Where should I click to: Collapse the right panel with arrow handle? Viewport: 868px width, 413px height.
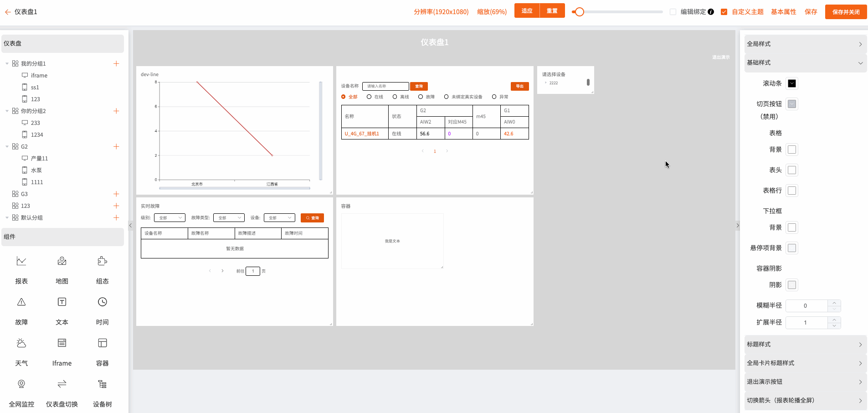[x=738, y=225]
